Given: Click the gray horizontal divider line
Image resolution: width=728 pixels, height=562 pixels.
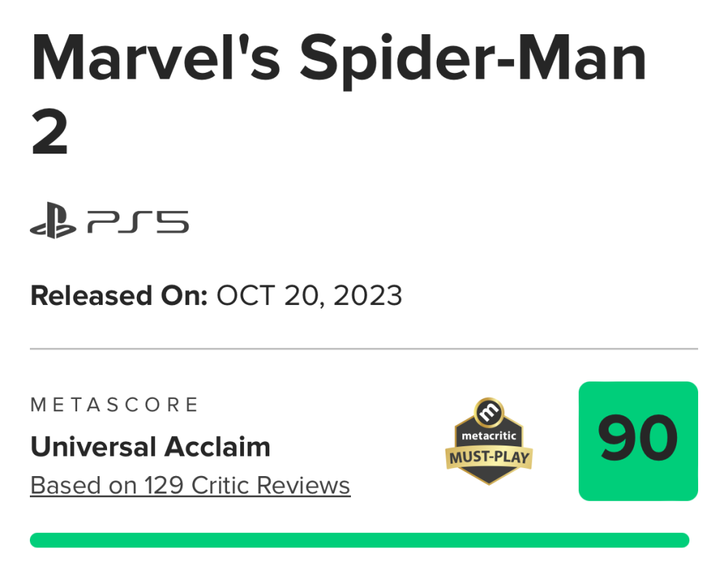Looking at the screenshot, I should coord(364,349).
